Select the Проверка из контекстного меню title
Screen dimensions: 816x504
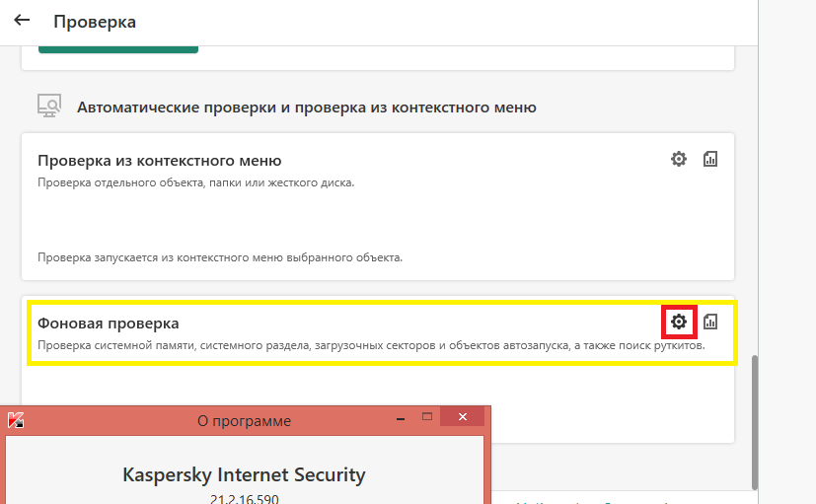(x=160, y=161)
